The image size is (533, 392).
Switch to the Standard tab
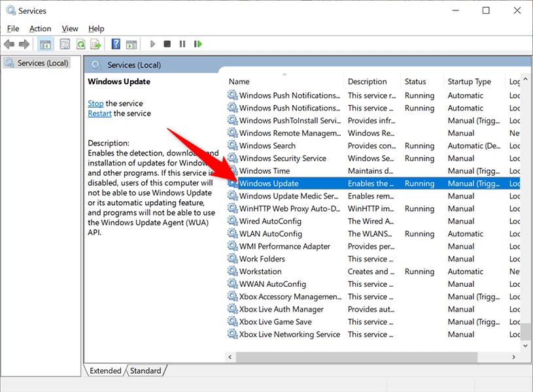(145, 370)
